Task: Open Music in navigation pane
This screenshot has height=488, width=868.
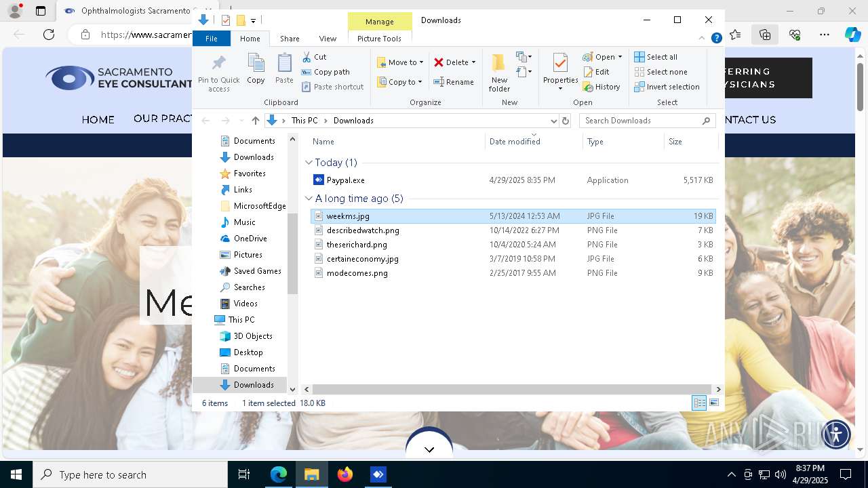Action: 244,222
